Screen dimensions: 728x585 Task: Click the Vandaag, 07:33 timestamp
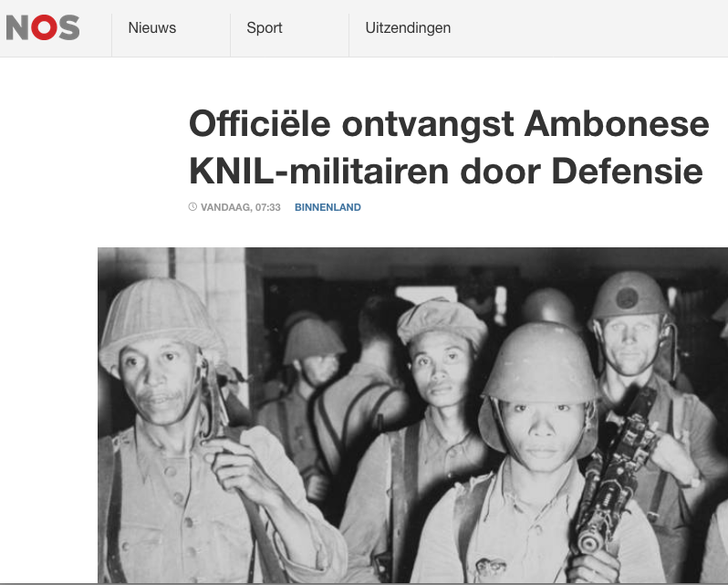click(x=241, y=207)
